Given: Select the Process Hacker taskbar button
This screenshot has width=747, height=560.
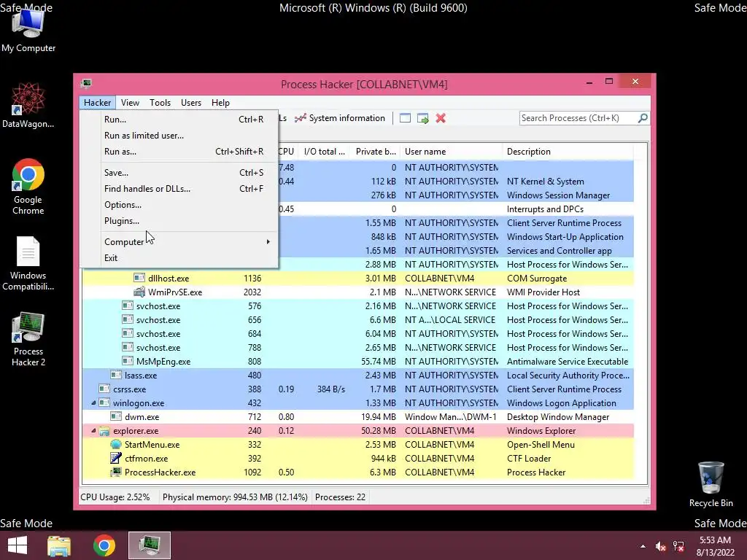Looking at the screenshot, I should (149, 545).
